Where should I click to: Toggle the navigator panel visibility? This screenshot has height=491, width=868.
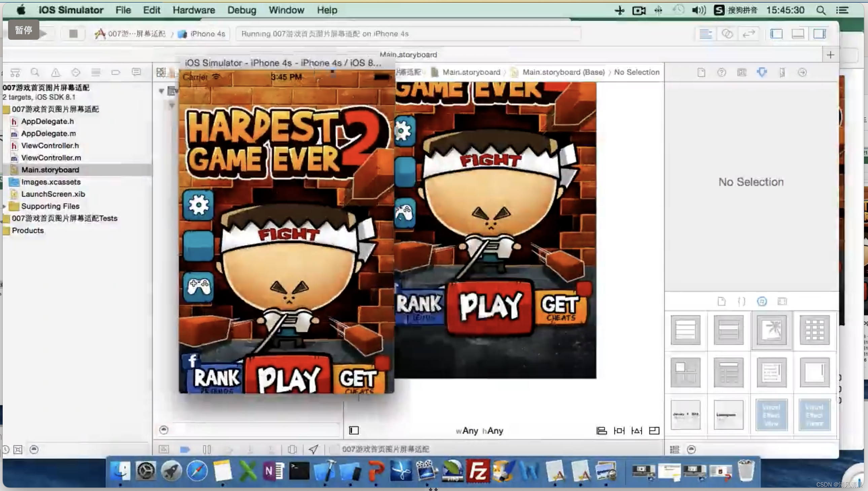click(776, 34)
